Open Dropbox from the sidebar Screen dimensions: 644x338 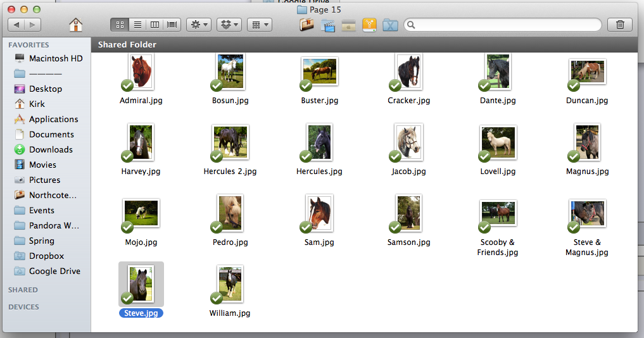pos(46,256)
